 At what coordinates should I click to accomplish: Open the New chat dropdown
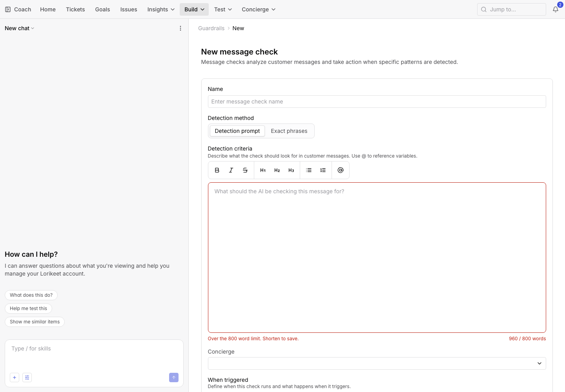click(x=20, y=28)
